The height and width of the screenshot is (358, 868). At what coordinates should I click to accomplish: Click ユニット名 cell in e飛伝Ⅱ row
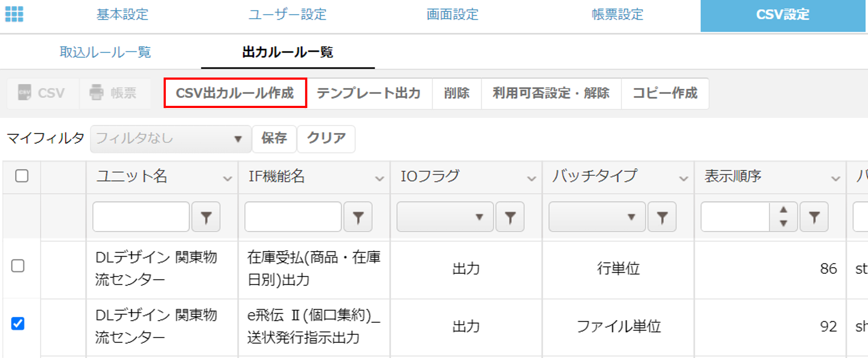(x=162, y=327)
